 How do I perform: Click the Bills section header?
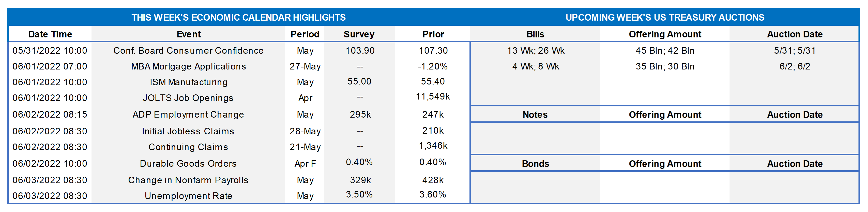[x=535, y=34]
